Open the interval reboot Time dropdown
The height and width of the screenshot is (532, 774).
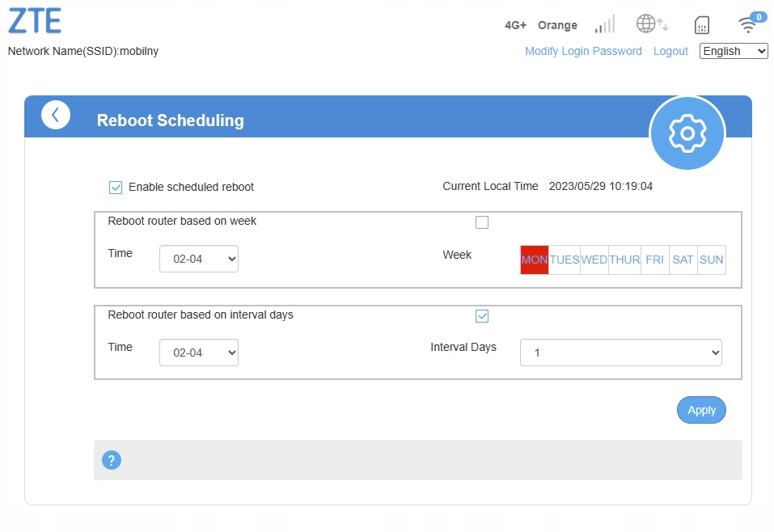point(199,353)
